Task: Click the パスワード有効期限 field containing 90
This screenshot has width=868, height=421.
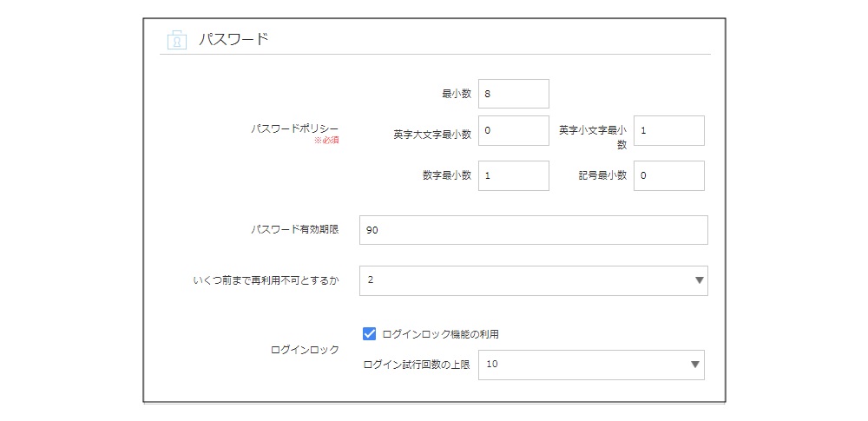Action: click(x=533, y=230)
